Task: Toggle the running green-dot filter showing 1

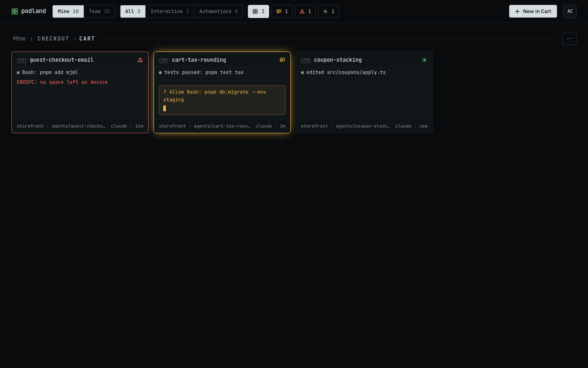Action: pos(328,11)
